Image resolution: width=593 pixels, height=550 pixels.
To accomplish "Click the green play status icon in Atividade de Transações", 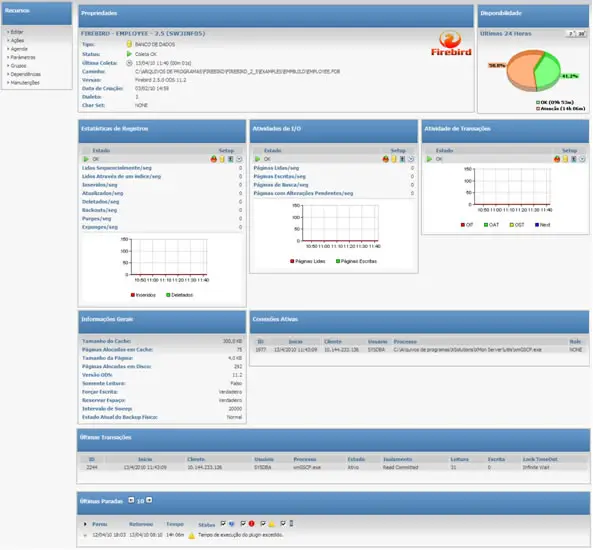I will pos(429,159).
